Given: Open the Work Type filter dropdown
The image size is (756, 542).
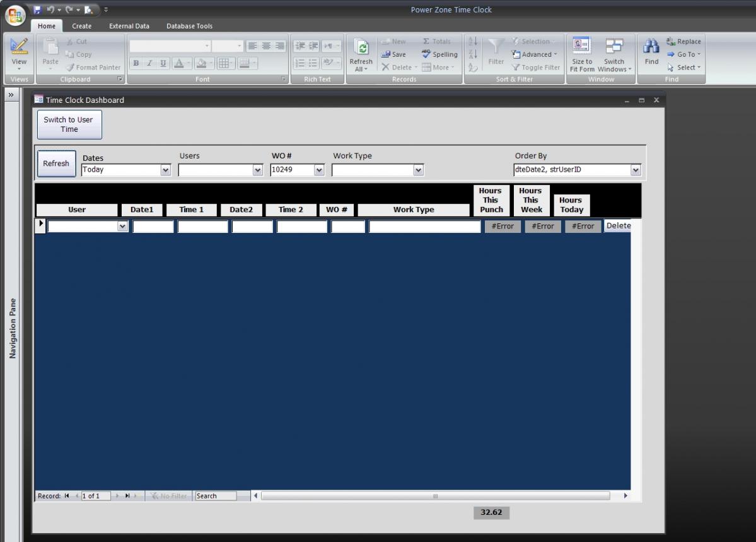Looking at the screenshot, I should (418, 170).
